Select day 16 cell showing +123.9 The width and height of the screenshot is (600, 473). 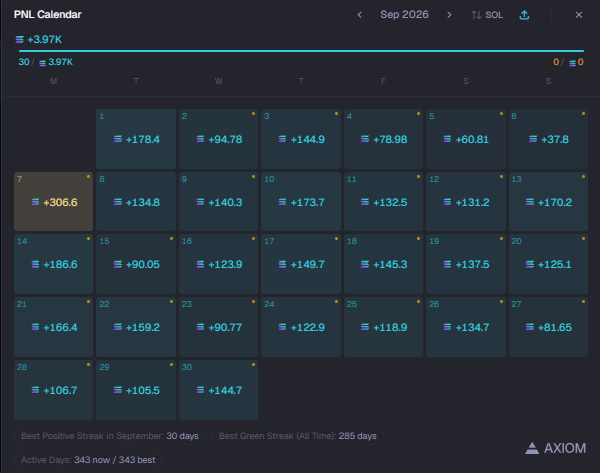point(218,264)
